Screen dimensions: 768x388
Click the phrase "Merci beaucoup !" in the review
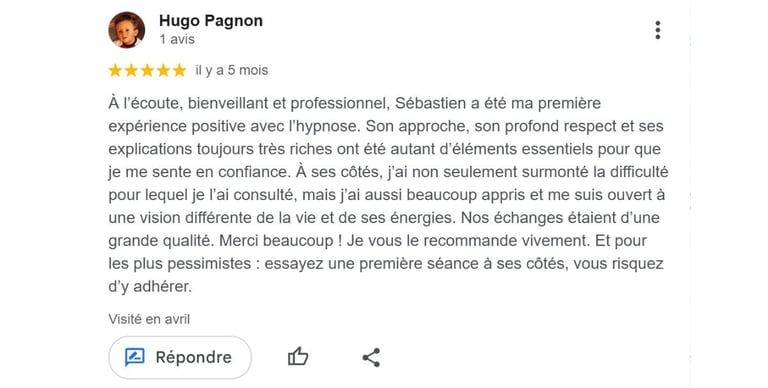click(280, 241)
